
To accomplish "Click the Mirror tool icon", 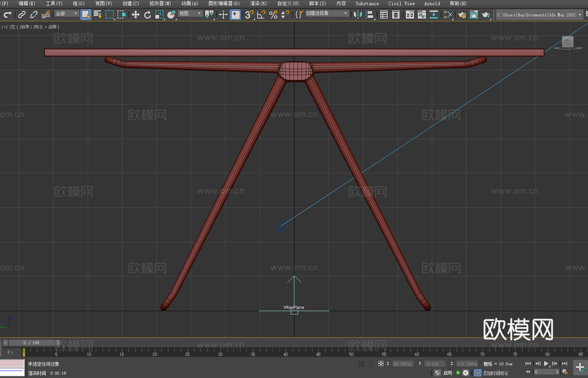I will point(358,14).
